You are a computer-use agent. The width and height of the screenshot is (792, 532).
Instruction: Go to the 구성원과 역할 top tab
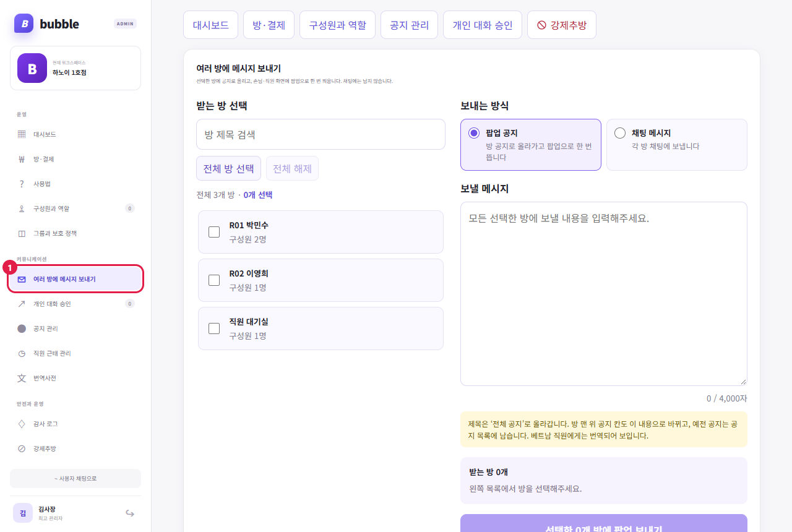337,25
